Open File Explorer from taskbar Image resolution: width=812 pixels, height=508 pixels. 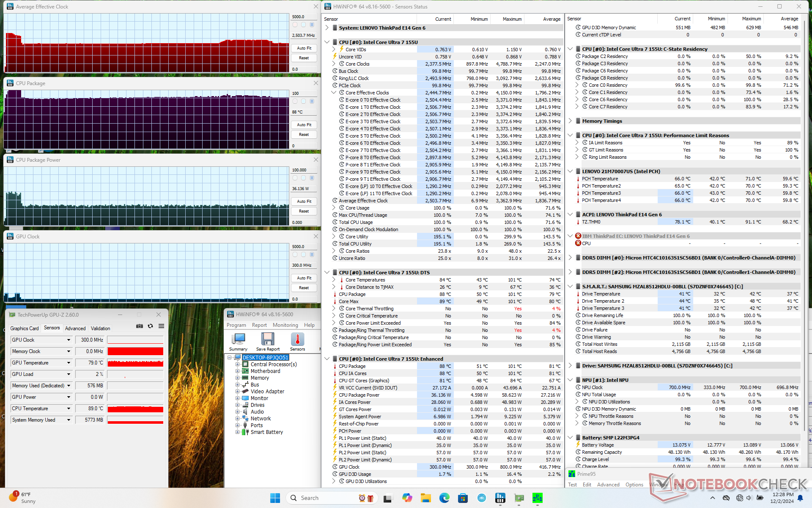click(x=425, y=498)
